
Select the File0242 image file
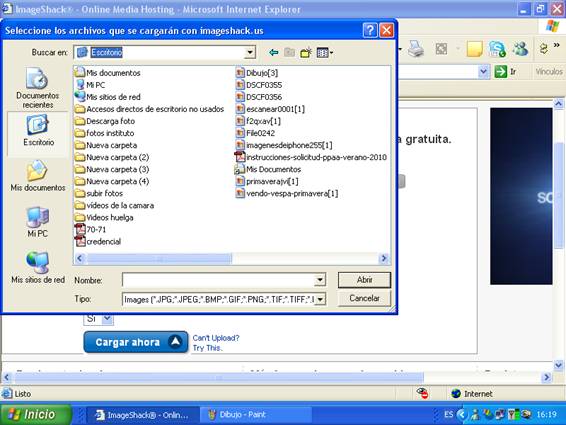(x=255, y=133)
